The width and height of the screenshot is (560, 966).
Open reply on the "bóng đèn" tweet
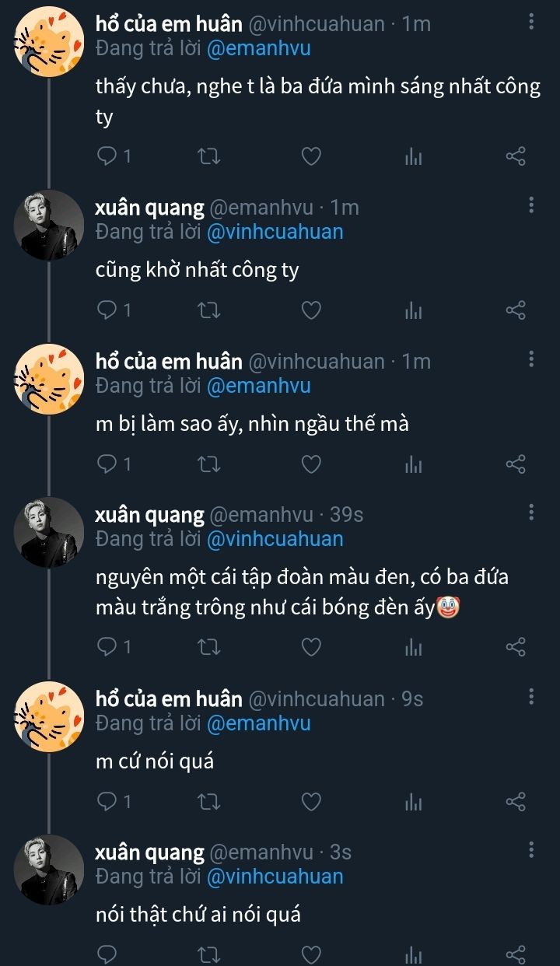pyautogui.click(x=107, y=647)
